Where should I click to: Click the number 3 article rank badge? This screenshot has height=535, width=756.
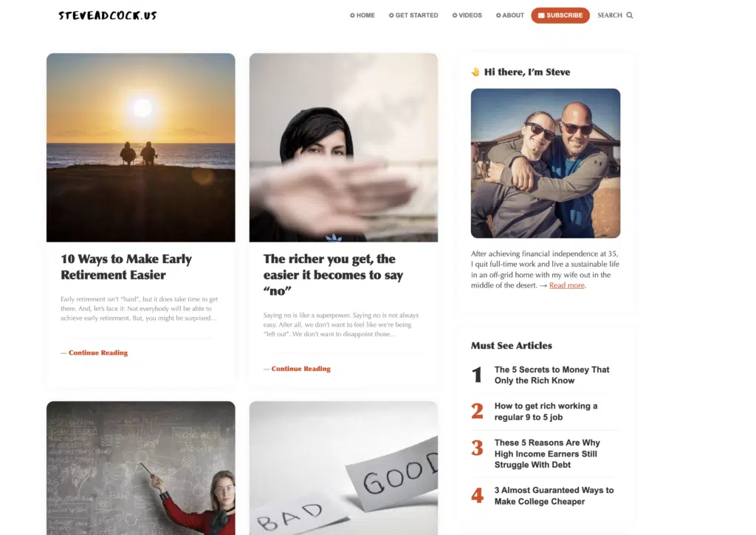tap(477, 448)
